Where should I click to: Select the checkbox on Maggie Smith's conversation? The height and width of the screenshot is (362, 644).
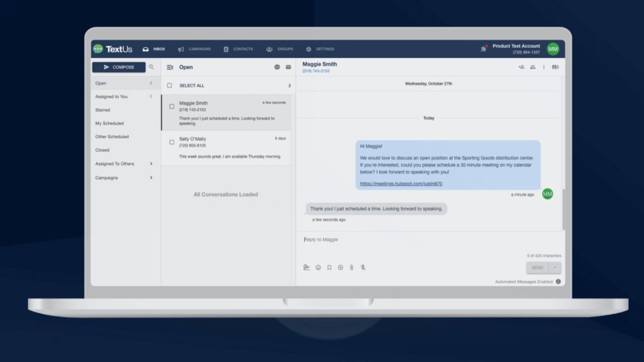coord(172,106)
